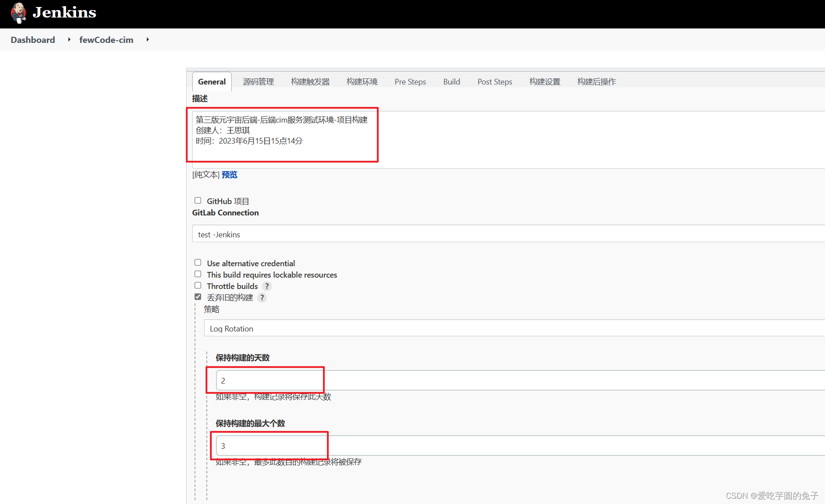The height and width of the screenshot is (504, 825).
Task: Open the Jenkins home title link
Action: coord(64,12)
